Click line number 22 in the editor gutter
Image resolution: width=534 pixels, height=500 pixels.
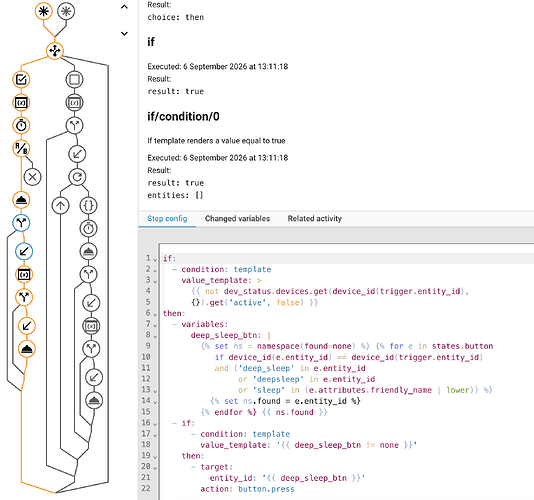146,488
